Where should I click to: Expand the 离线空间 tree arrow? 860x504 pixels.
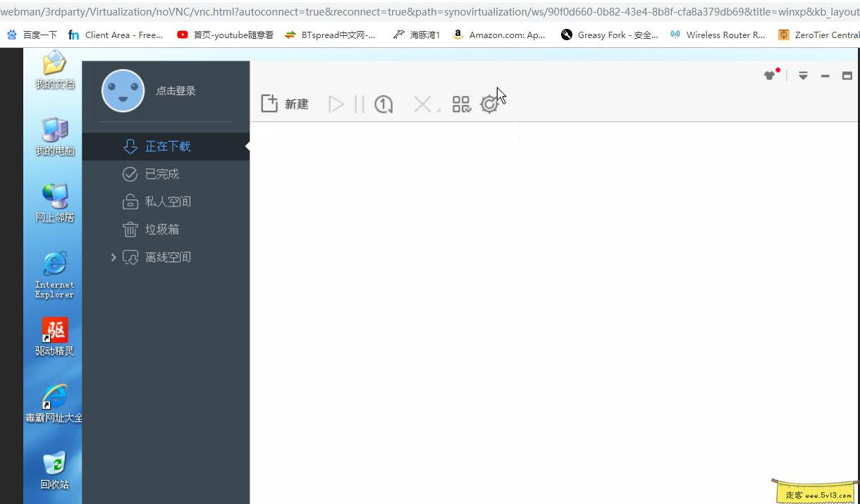(x=113, y=257)
